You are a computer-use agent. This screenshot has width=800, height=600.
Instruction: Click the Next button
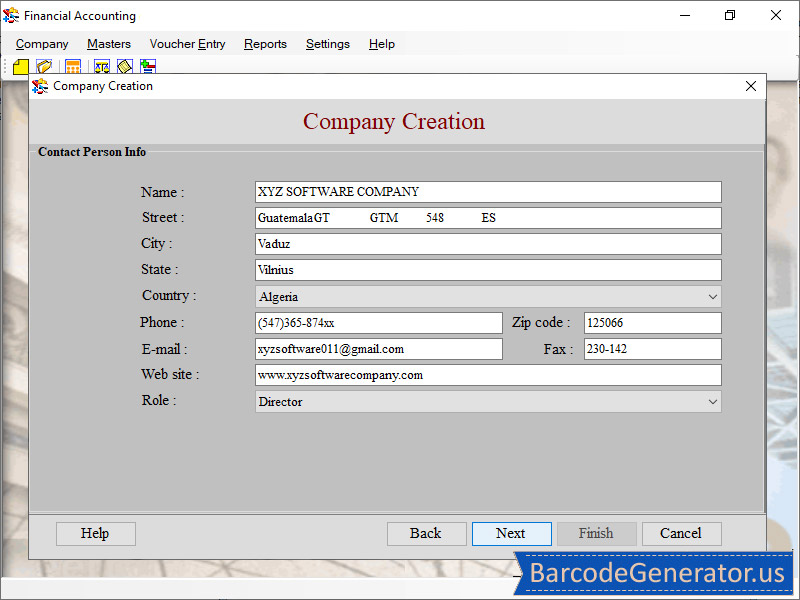(511, 533)
